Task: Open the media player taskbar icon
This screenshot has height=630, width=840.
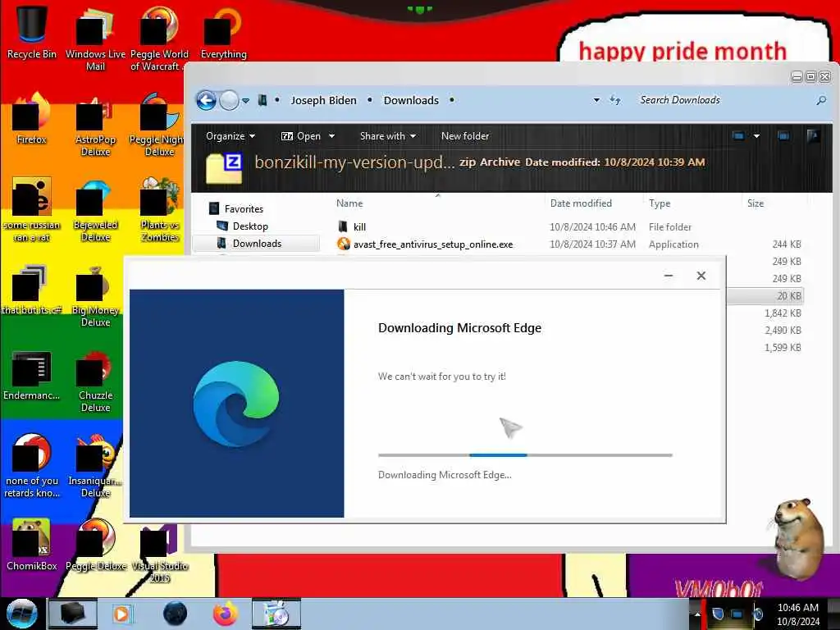Action: click(x=121, y=614)
